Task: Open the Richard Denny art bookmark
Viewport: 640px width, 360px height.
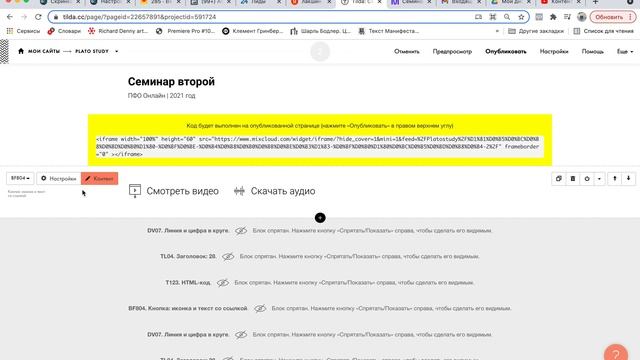Action: 118,31
